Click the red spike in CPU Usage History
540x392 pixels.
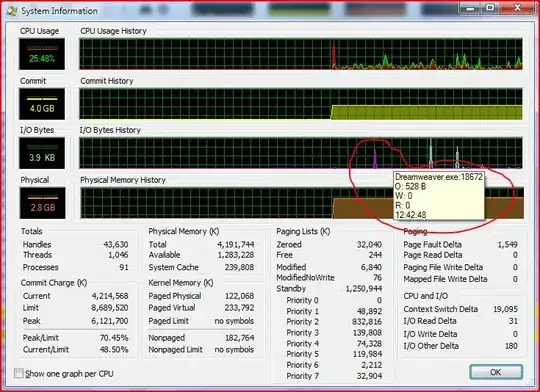(x=333, y=55)
